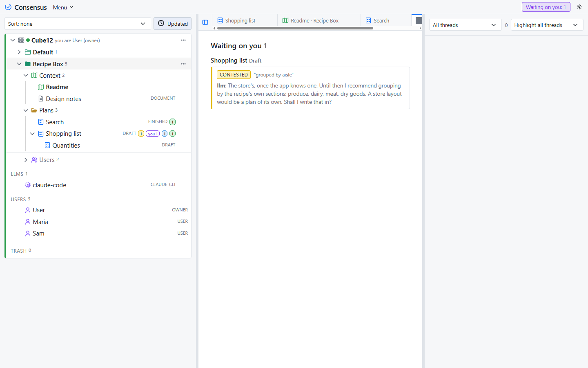Viewport: 588px width, 368px height.
Task: Collapse the Cube12 tree node
Action: click(13, 40)
